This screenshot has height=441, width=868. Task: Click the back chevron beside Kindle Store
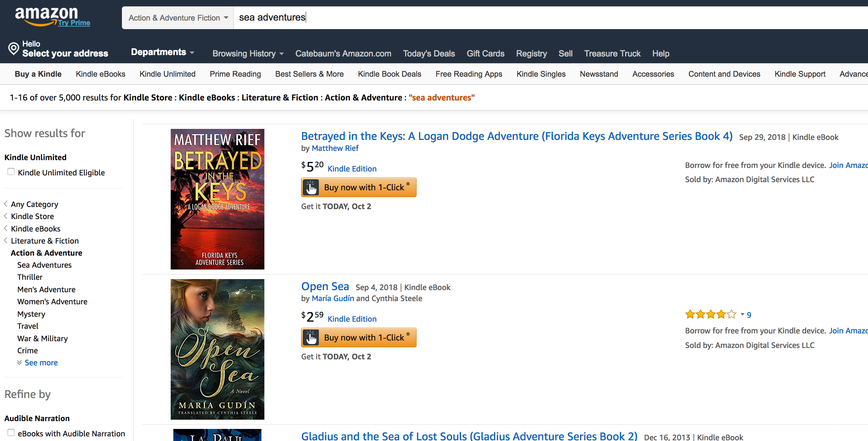(x=6, y=216)
